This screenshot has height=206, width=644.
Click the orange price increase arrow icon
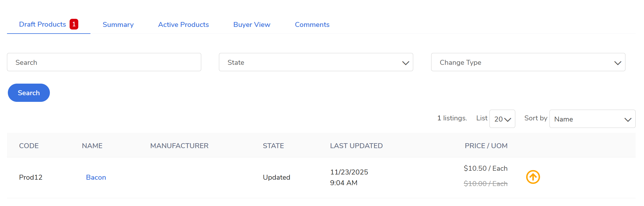click(533, 177)
